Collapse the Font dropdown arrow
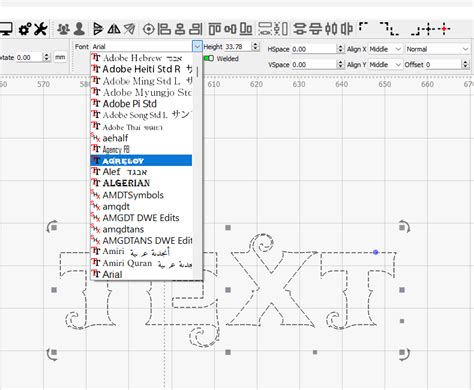 197,46
